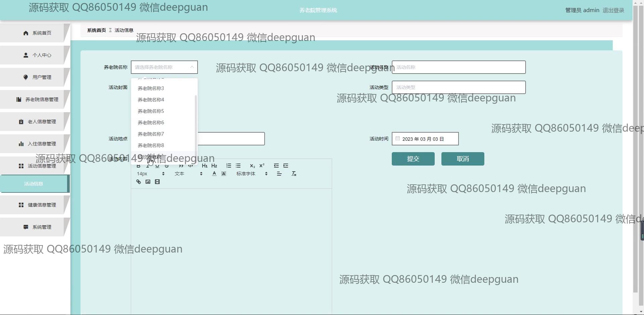
Task: Click the 活动名称 input field
Action: (x=459, y=67)
